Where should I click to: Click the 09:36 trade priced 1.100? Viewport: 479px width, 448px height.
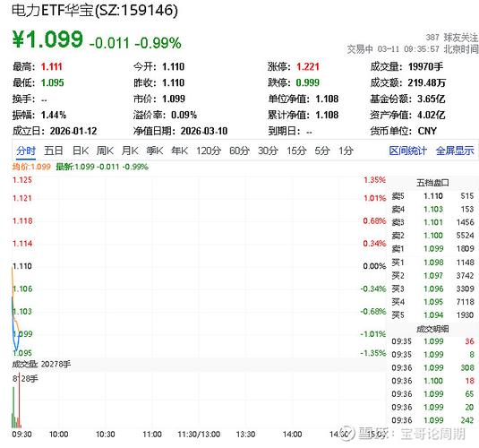pyautogui.click(x=432, y=381)
